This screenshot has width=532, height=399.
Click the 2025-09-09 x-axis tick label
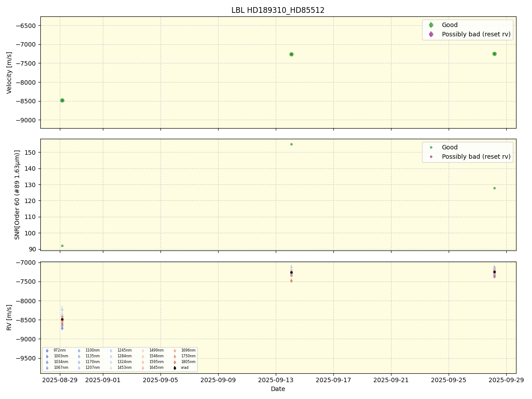tap(218, 380)
